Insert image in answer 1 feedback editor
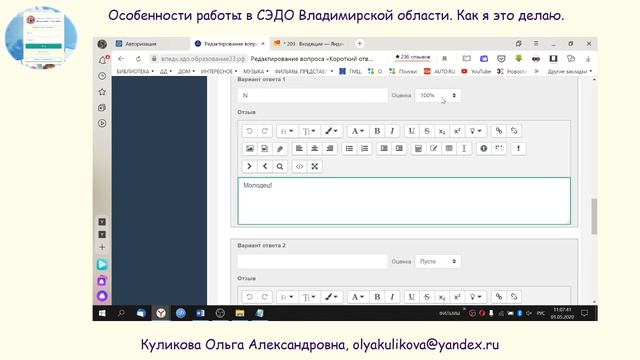This screenshot has width=640, height=360. point(249,149)
